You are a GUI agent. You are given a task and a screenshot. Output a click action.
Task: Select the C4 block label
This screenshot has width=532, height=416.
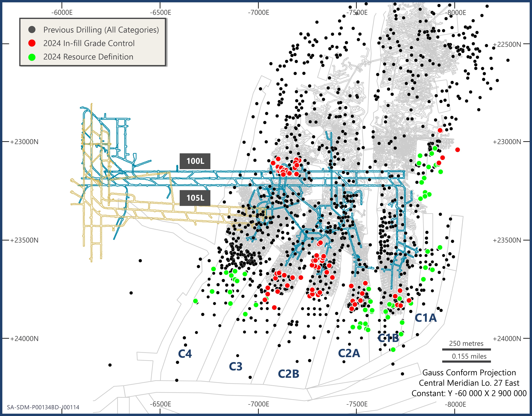coord(185,354)
